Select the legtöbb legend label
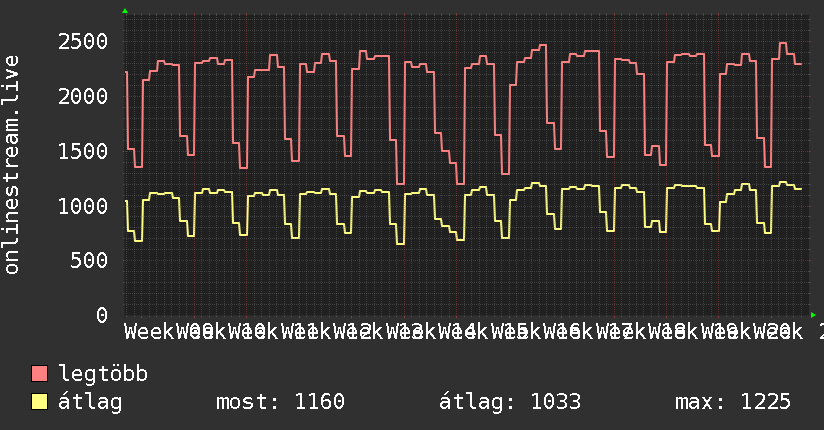The width and height of the screenshot is (824, 430). pyautogui.click(x=103, y=374)
